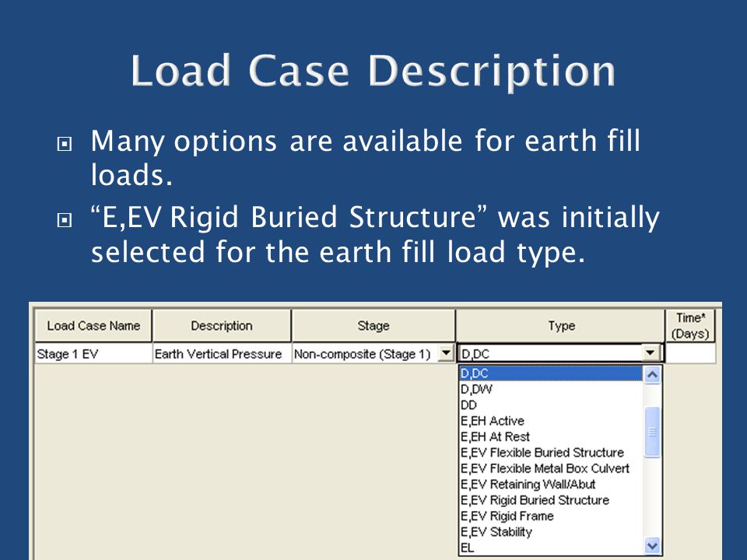
Task: Choose DD from the type list
Action: pyautogui.click(x=551, y=404)
